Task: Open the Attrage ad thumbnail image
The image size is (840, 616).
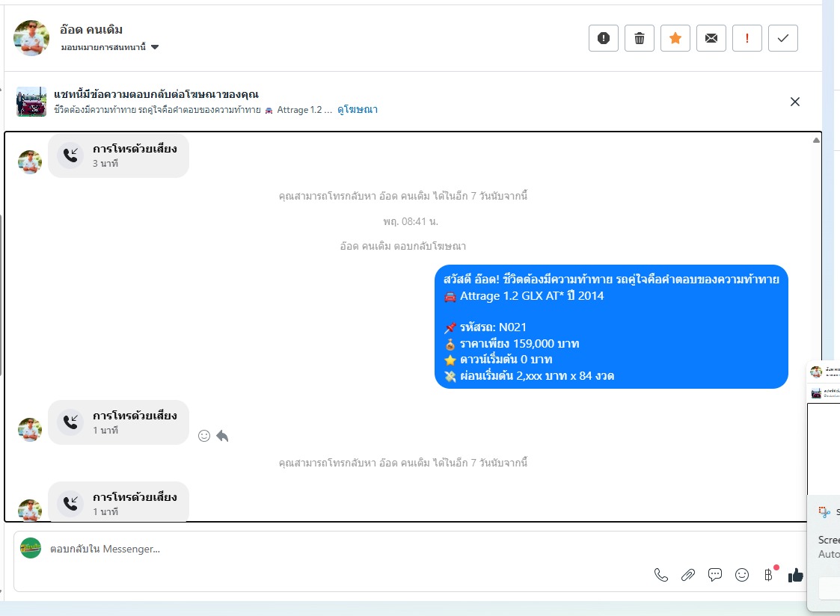Action: pos(31,102)
